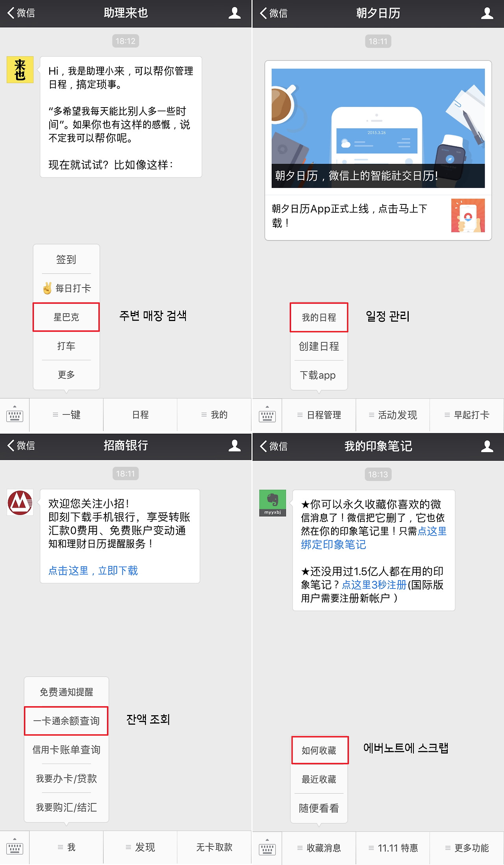Open profile icon in 助理来也 chat header
504x865 pixels.
click(x=235, y=13)
